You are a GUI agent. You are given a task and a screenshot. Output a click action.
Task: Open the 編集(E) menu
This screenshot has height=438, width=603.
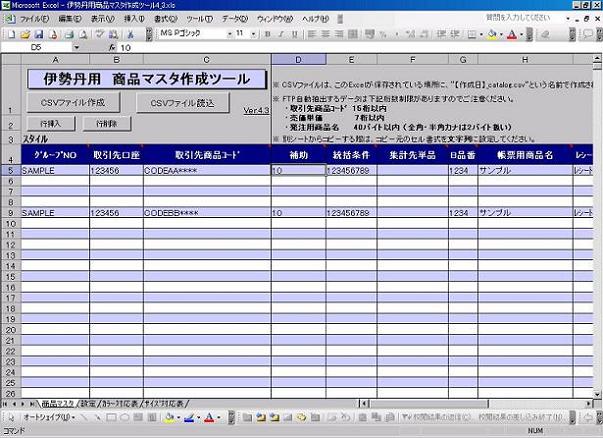[x=70, y=18]
